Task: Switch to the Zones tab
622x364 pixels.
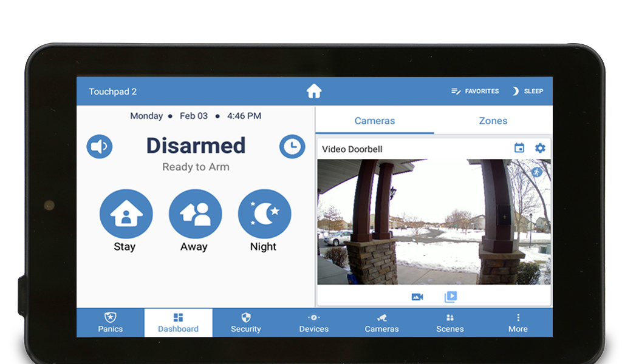Action: tap(493, 120)
